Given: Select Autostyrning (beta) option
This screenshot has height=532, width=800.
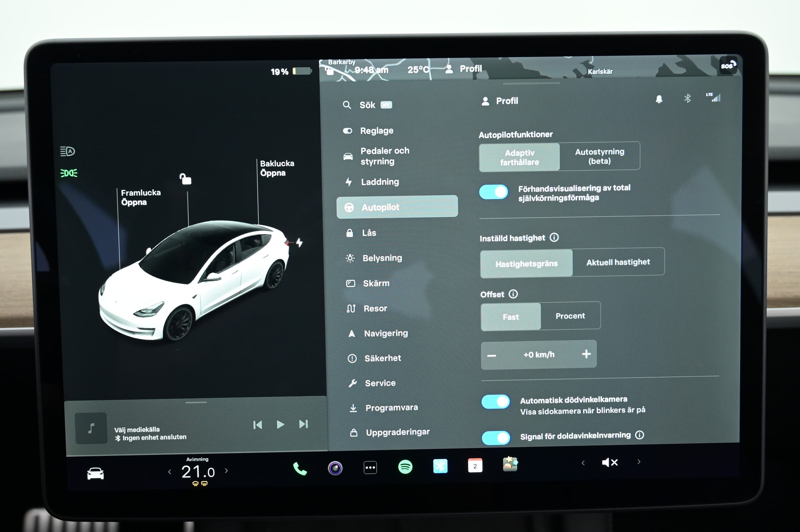Looking at the screenshot, I should pyautogui.click(x=599, y=156).
